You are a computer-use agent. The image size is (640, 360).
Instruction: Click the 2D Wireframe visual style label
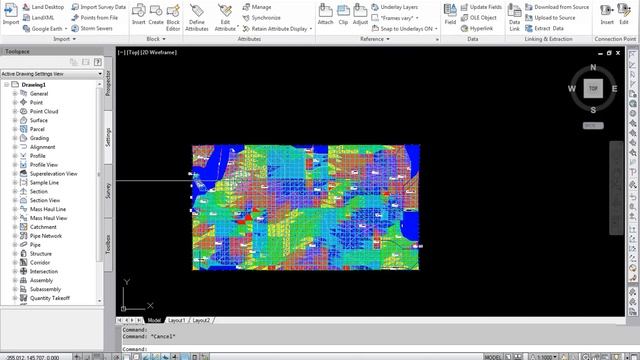159,52
